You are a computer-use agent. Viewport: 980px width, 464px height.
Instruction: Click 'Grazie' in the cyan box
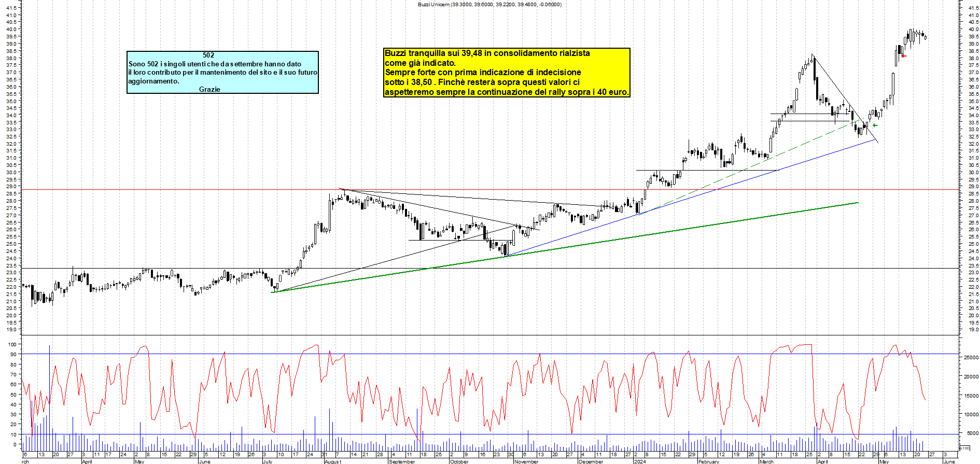pyautogui.click(x=209, y=89)
